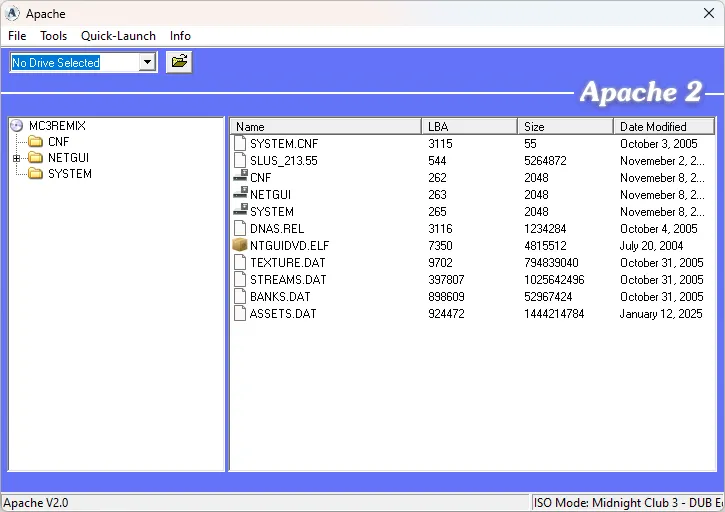Select the SYSTEM name in file list
This screenshot has width=725, height=512.
coord(271,212)
